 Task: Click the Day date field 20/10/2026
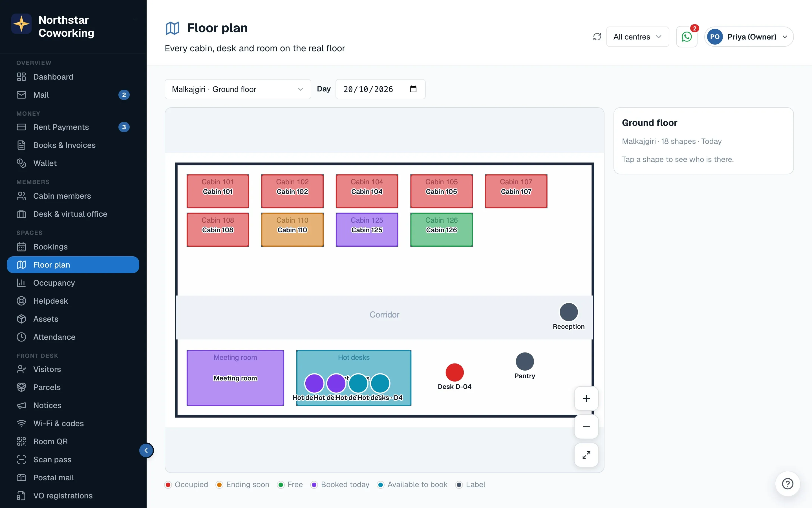[381, 89]
